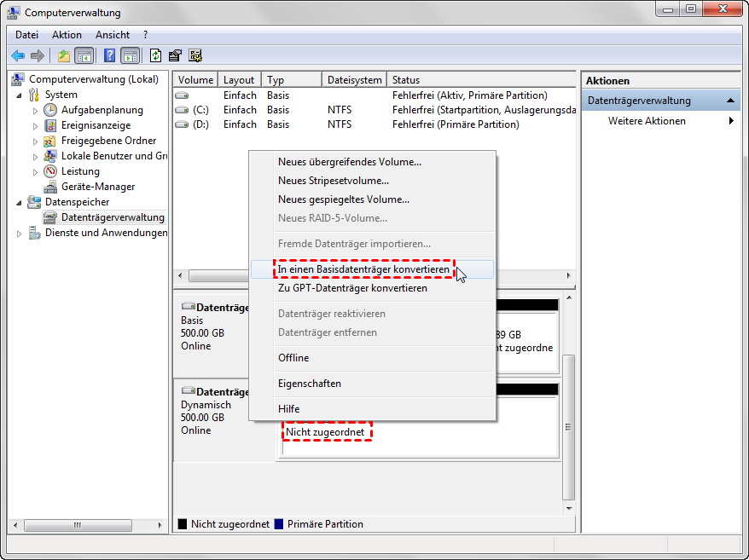The width and height of the screenshot is (749, 560).
Task: Expand the Dienste und Anwendungen node
Action: [19, 234]
